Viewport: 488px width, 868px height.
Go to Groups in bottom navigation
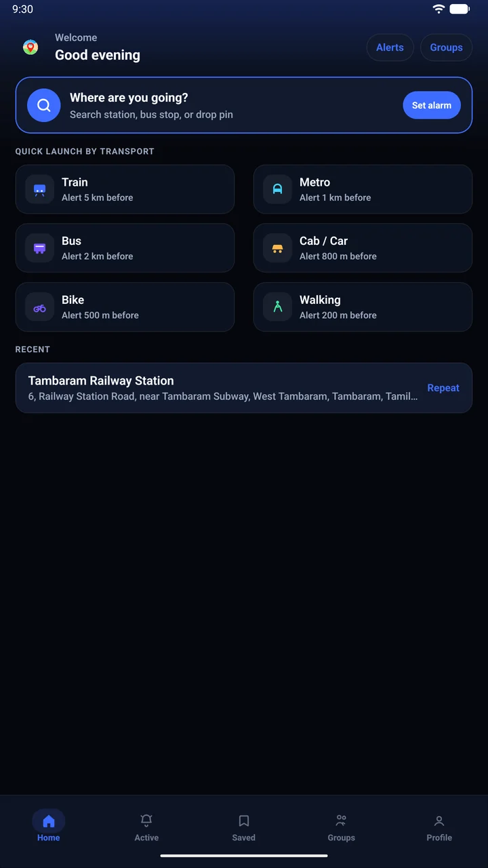coord(342,827)
